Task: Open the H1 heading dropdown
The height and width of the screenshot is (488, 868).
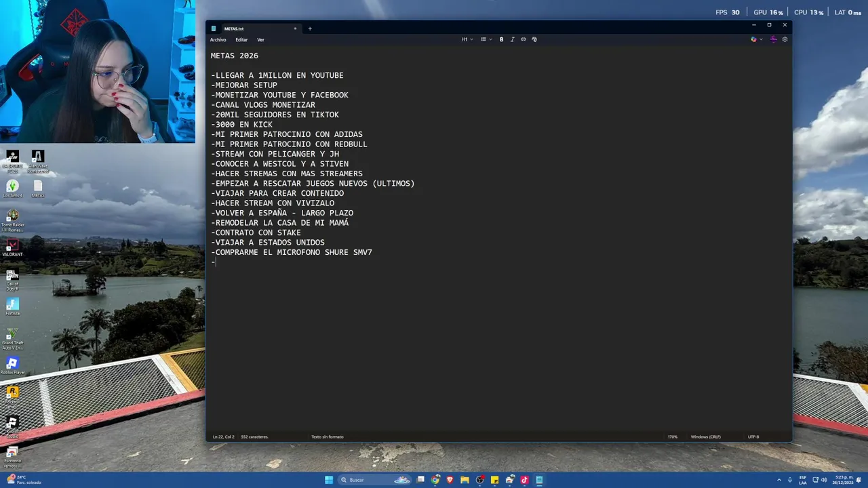Action: pyautogui.click(x=467, y=39)
